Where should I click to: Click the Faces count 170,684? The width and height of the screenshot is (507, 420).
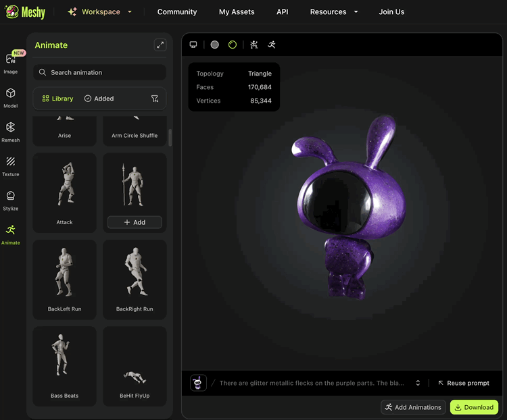click(x=260, y=87)
